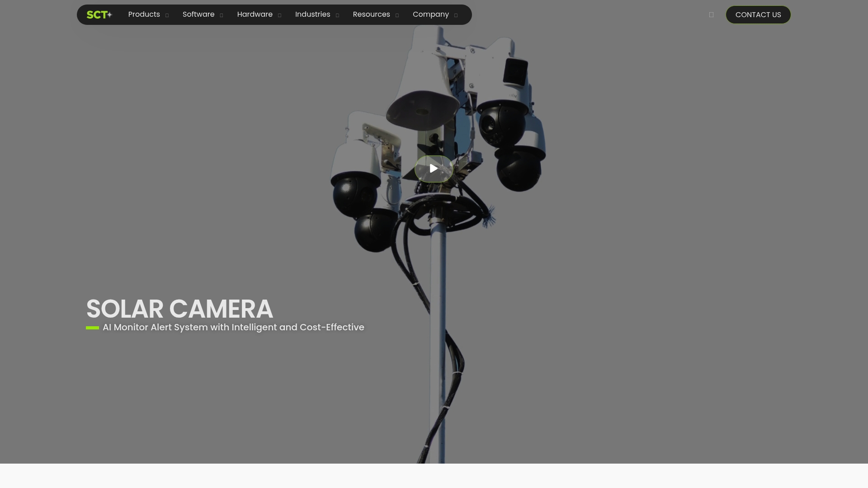Image resolution: width=868 pixels, height=488 pixels.
Task: Click the SOLAR CAMERA heading
Action: click(x=179, y=309)
